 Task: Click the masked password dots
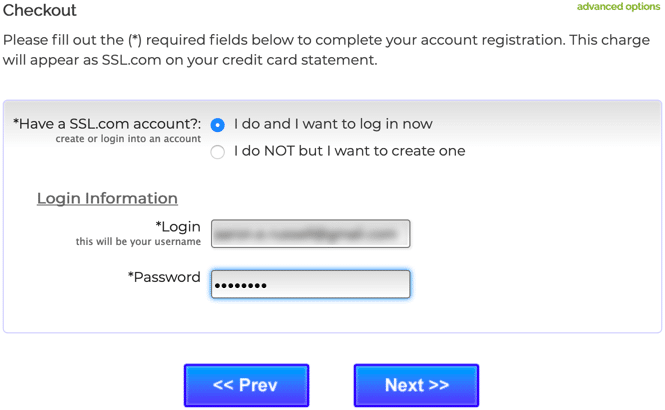[x=241, y=285]
